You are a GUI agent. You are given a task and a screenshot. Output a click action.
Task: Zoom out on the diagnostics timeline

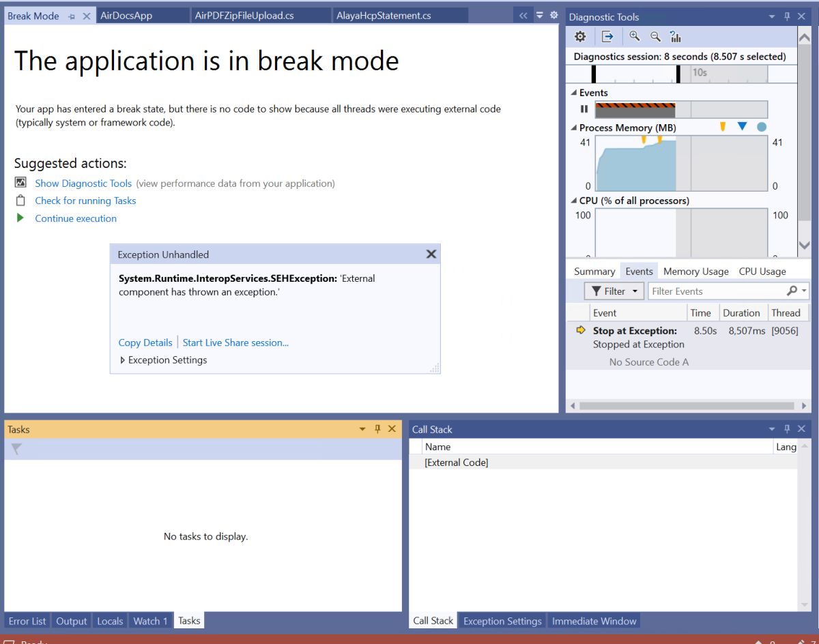[655, 37]
